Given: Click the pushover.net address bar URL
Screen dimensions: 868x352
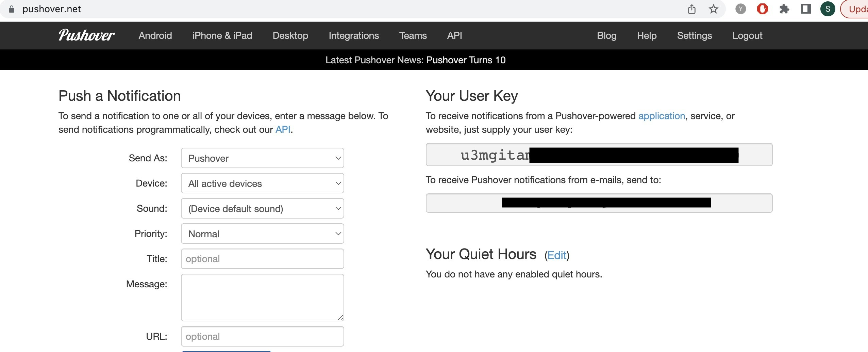Looking at the screenshot, I should (52, 9).
